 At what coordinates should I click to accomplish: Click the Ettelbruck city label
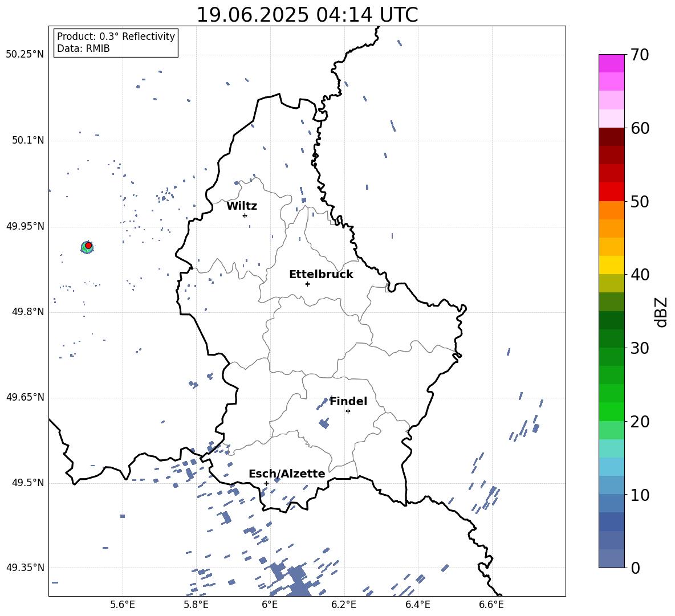click(321, 275)
